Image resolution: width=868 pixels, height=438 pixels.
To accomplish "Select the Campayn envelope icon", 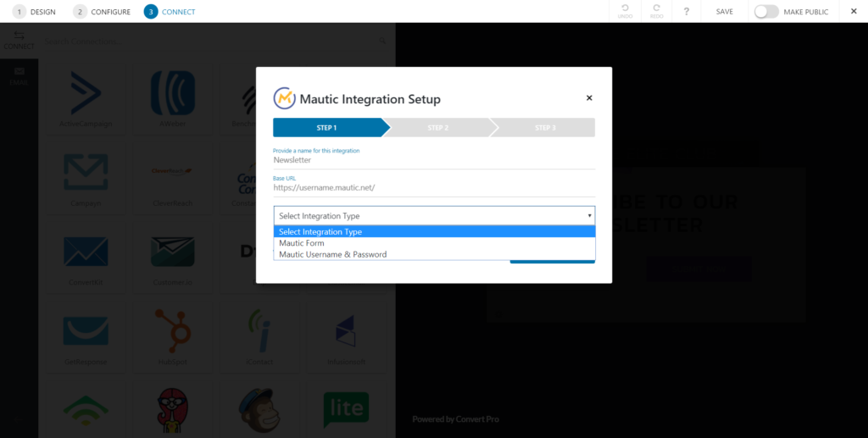I will tap(86, 172).
